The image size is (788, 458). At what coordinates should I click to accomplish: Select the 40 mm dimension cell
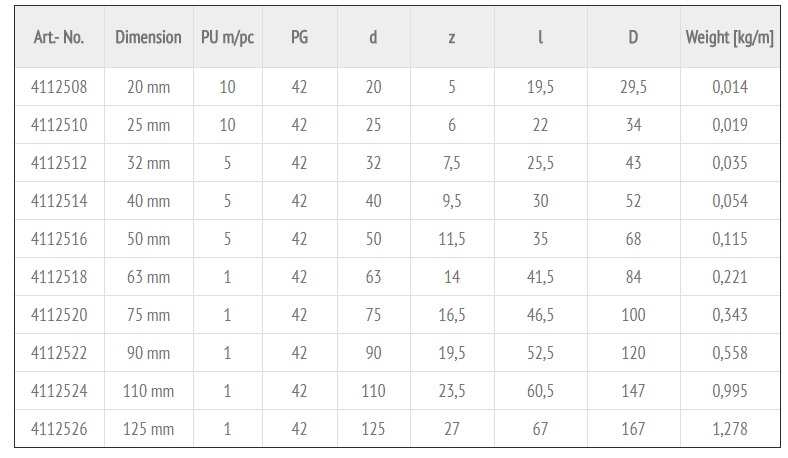(148, 201)
